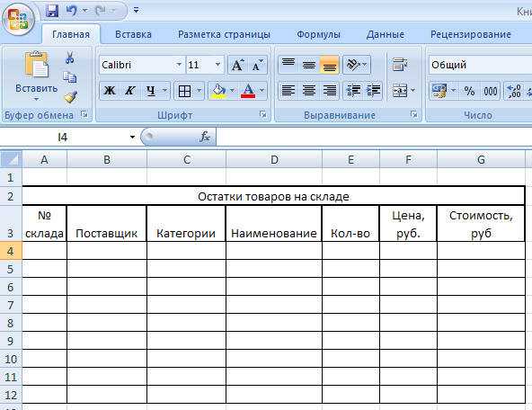This screenshot has width=532, height=410.
Task: Save the workbook via Quick Access
Action: click(52, 11)
